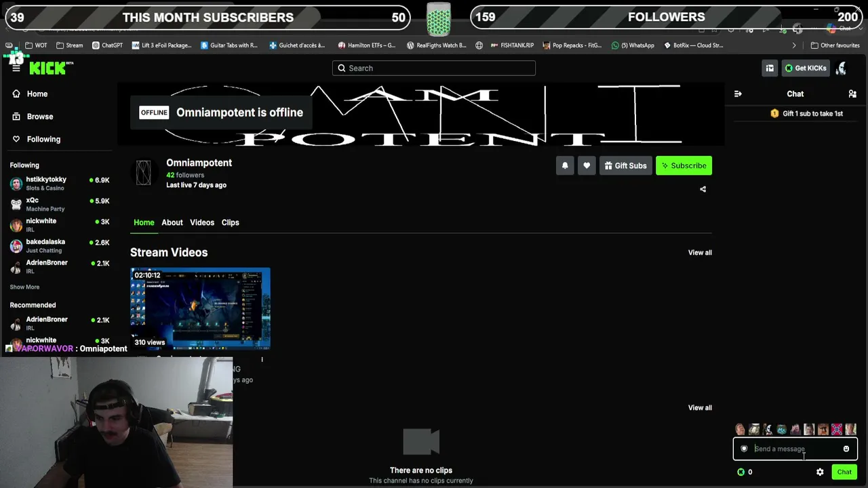Open xQc channel avatar in Following

pyautogui.click(x=16, y=205)
